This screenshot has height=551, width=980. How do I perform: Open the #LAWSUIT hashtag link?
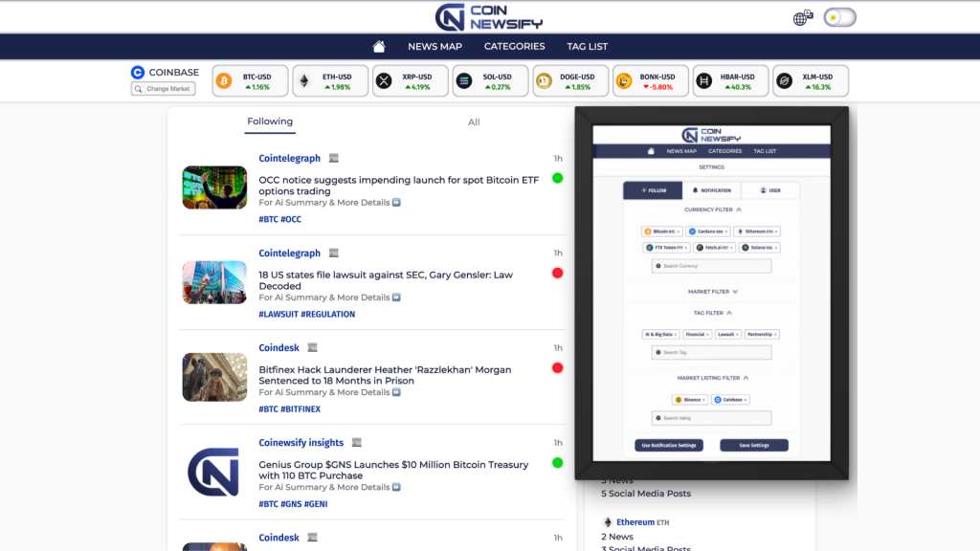click(x=278, y=315)
